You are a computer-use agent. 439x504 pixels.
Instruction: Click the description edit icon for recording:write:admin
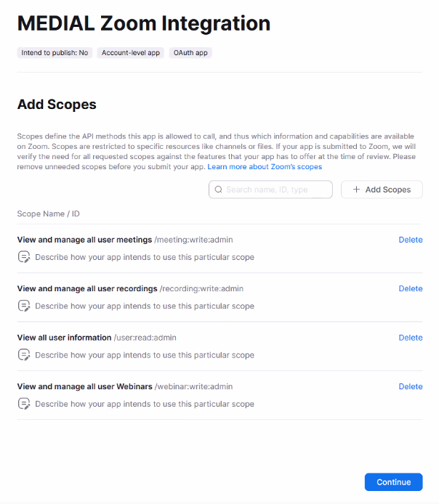24,306
